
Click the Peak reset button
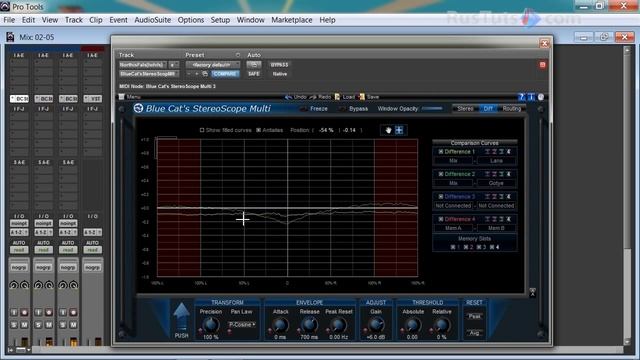474,316
